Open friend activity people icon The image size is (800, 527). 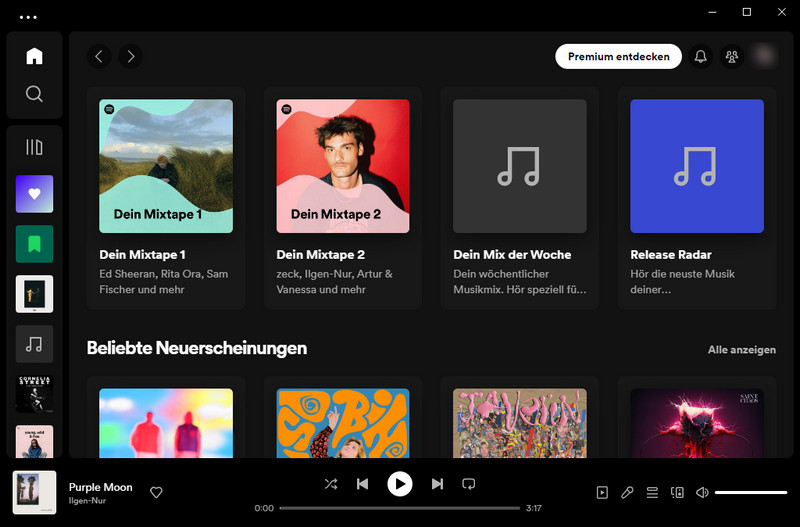[x=732, y=56]
